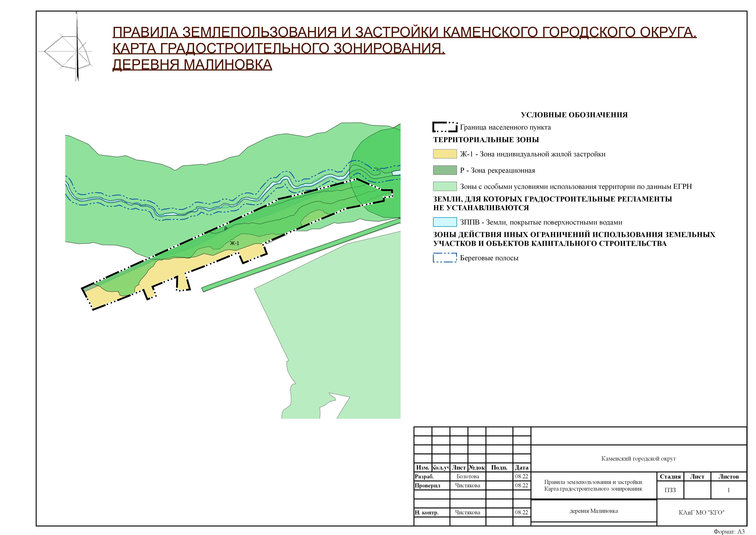The width and height of the screenshot is (756, 535).
Task: Click the 'Береговые полосы' legend label
Action: click(x=489, y=258)
